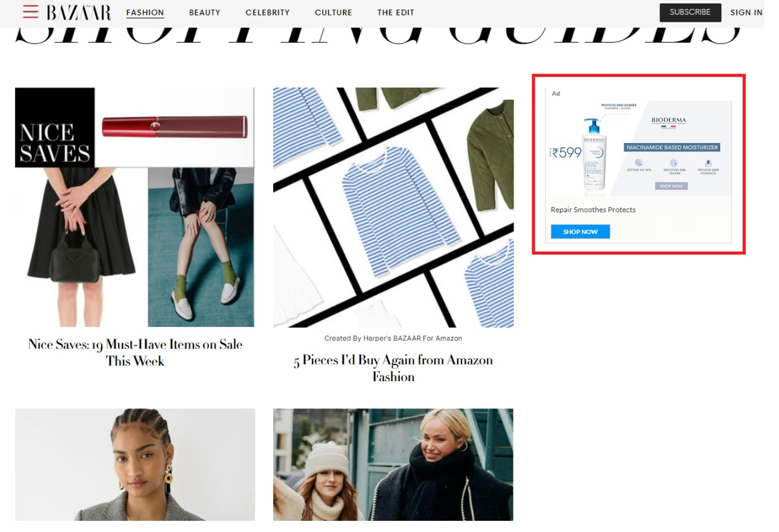779x532 pixels.
Task: Open the Celebrity section
Action: point(268,12)
